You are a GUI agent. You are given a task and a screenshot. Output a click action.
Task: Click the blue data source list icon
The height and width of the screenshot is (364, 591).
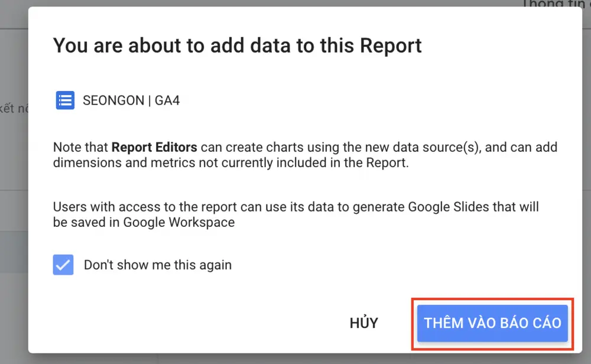coord(65,100)
